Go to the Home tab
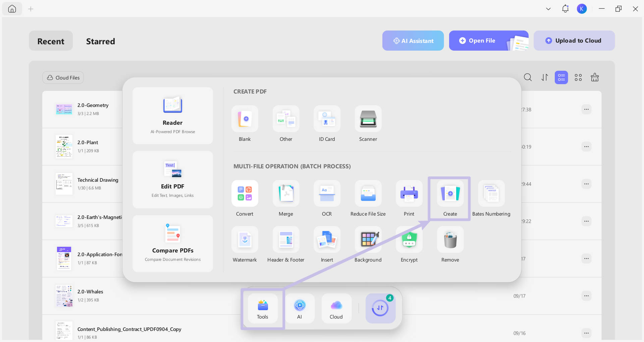This screenshot has height=342, width=644. pos(12,9)
